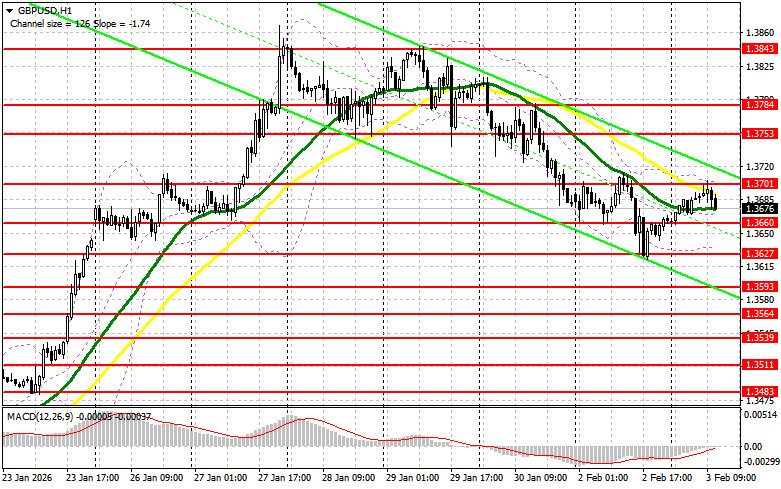Image resolution: width=781 pixels, height=489 pixels.
Task: Select the 1.3660 support price tag
Action: pyautogui.click(x=759, y=222)
